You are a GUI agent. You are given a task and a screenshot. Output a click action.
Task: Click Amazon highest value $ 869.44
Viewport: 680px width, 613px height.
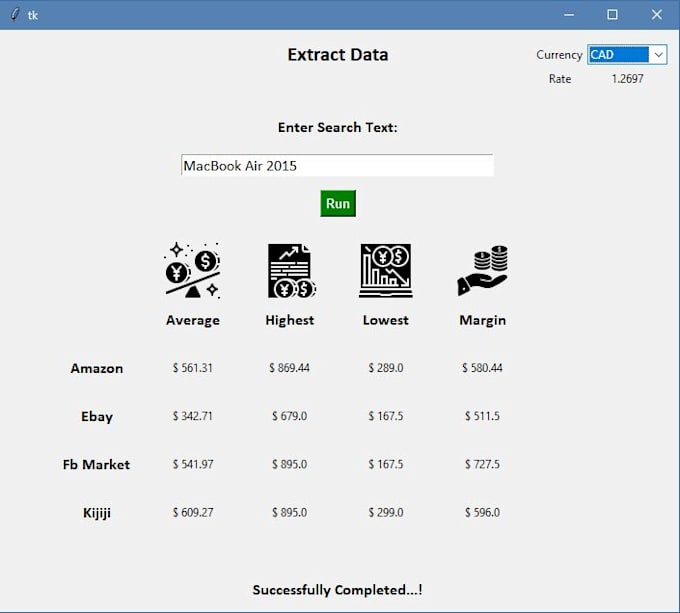tap(289, 368)
